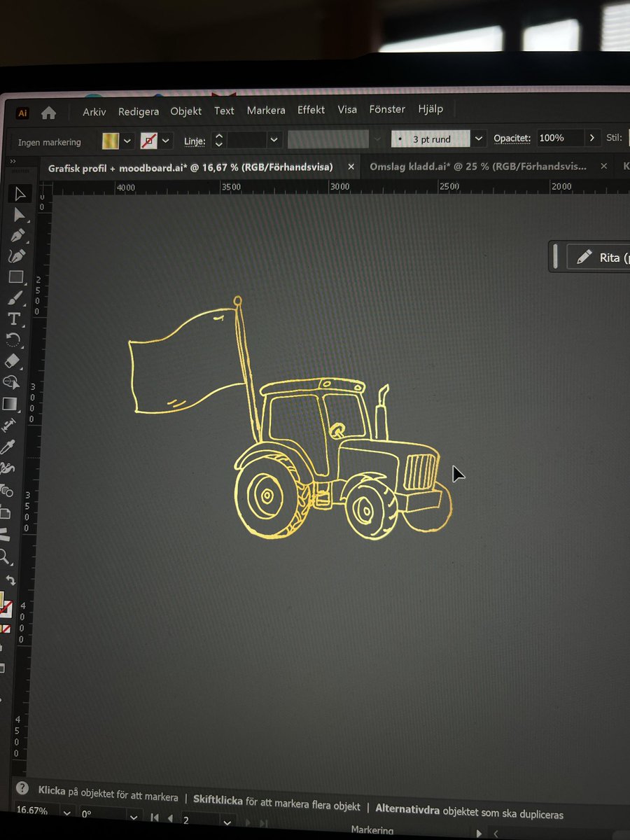Select the Type tool
This screenshot has height=840, width=630.
pos(14,319)
